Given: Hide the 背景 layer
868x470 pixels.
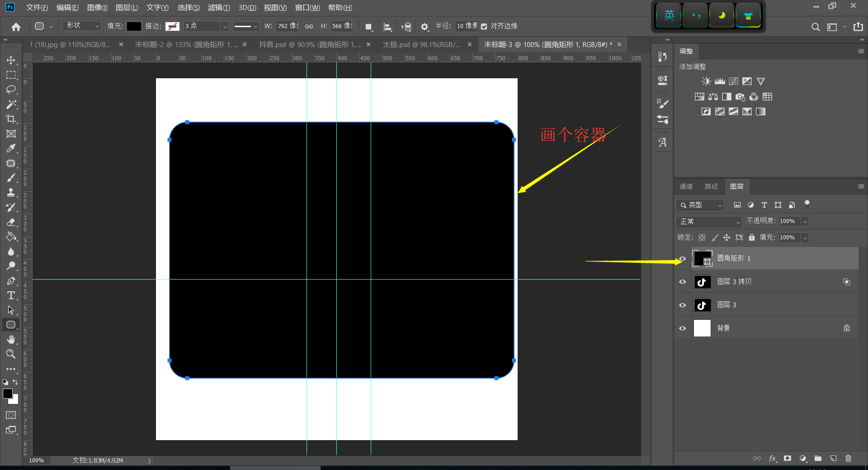Looking at the screenshot, I should coord(683,328).
